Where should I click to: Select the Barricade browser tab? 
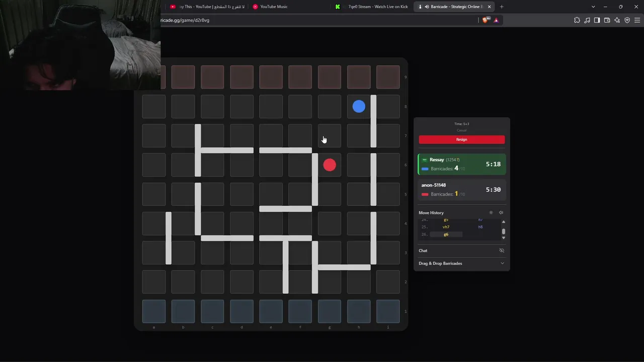(454, 7)
